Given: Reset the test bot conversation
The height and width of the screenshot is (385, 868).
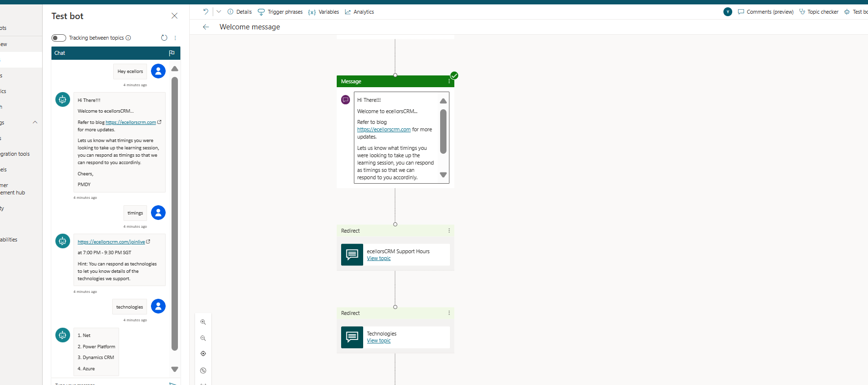Looking at the screenshot, I should pyautogui.click(x=164, y=38).
